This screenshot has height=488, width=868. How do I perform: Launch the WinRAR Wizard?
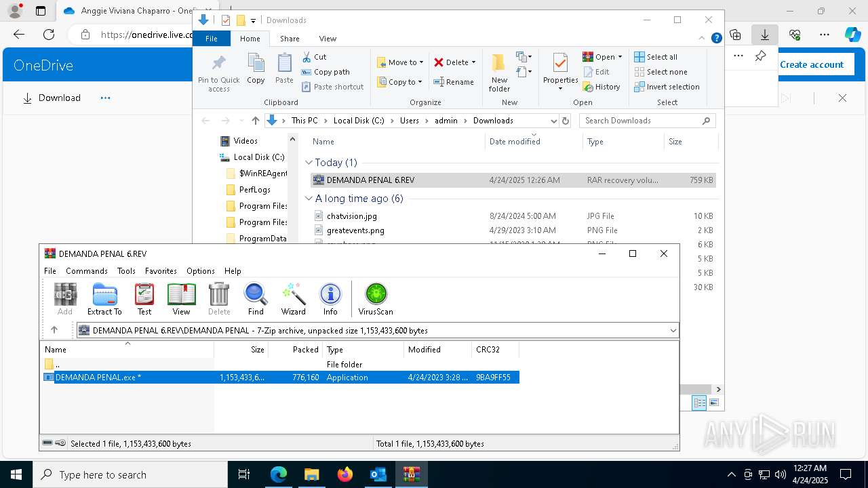click(294, 299)
